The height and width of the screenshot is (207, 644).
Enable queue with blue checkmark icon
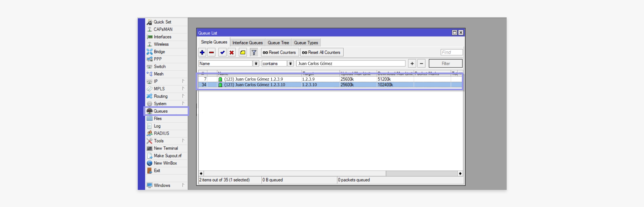pyautogui.click(x=222, y=52)
